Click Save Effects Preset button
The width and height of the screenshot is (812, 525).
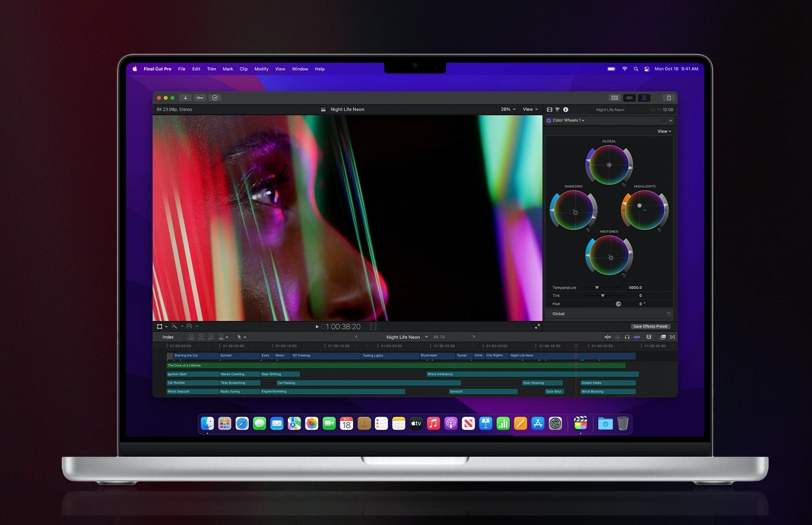pos(650,326)
